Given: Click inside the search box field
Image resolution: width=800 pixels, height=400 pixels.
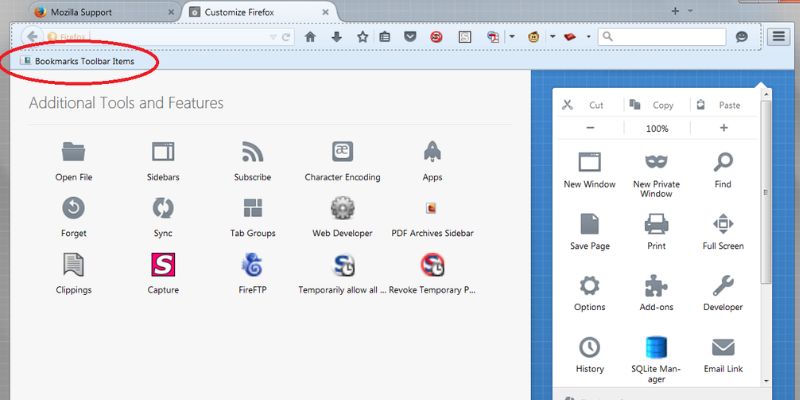Looking at the screenshot, I should point(665,37).
